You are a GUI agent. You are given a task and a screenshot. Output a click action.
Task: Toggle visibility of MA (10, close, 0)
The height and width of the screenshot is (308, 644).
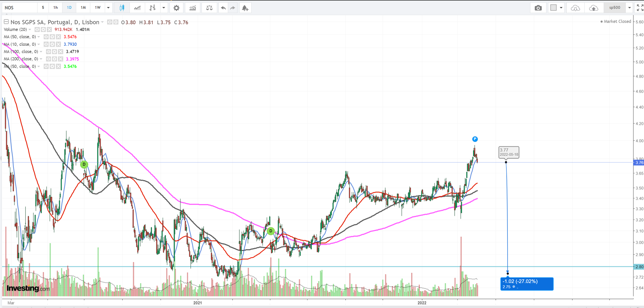pos(46,44)
